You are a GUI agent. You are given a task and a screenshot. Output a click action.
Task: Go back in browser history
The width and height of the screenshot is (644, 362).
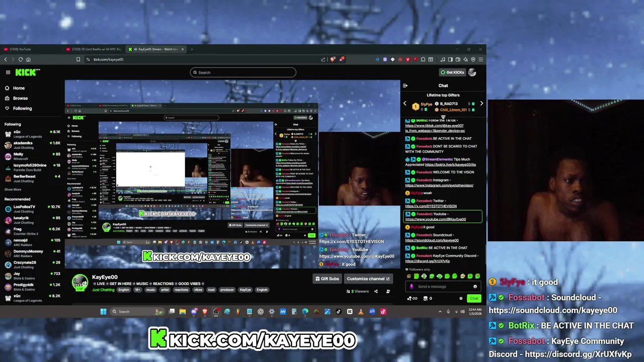pos(6,59)
